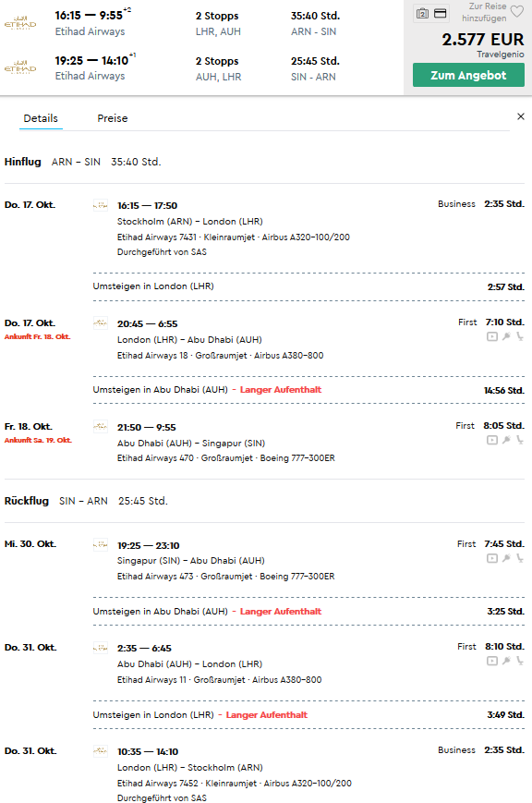Screen dimensions: 532x803
Task: Click the entertainment icon on flight 473
Action: point(492,558)
